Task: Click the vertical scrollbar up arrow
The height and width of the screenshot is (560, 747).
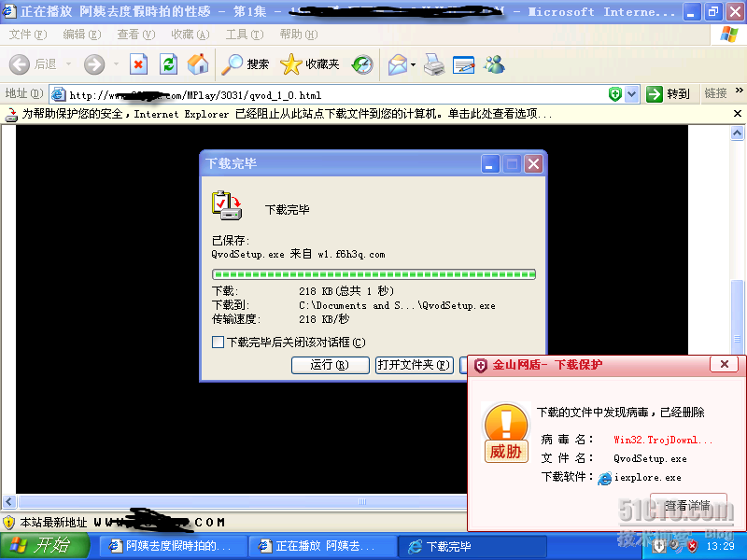Action: point(737,133)
